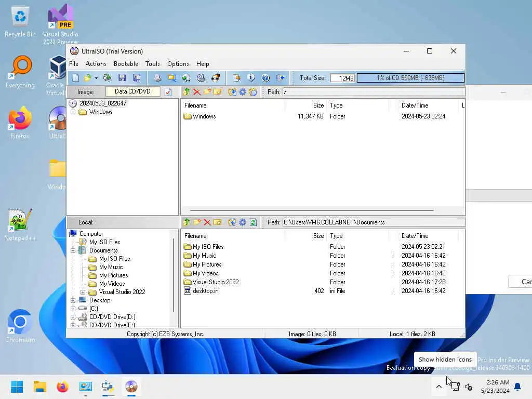The image size is (532, 399).
Task: Open File Explorer from the taskbar
Action: (40, 387)
